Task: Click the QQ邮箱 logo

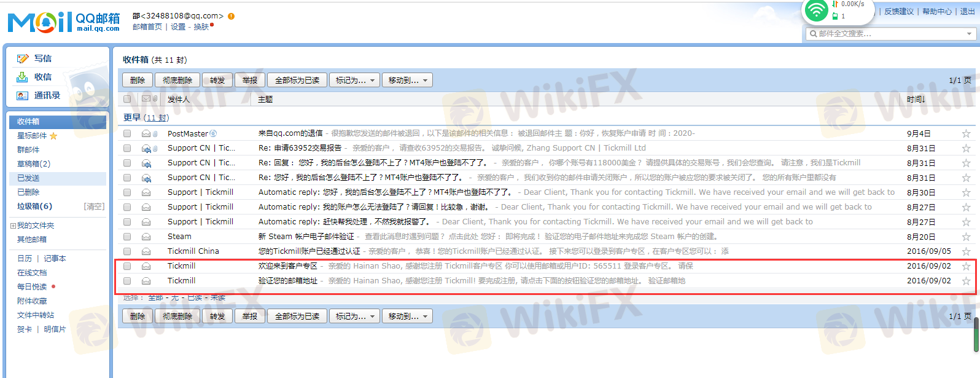Action: (64, 22)
